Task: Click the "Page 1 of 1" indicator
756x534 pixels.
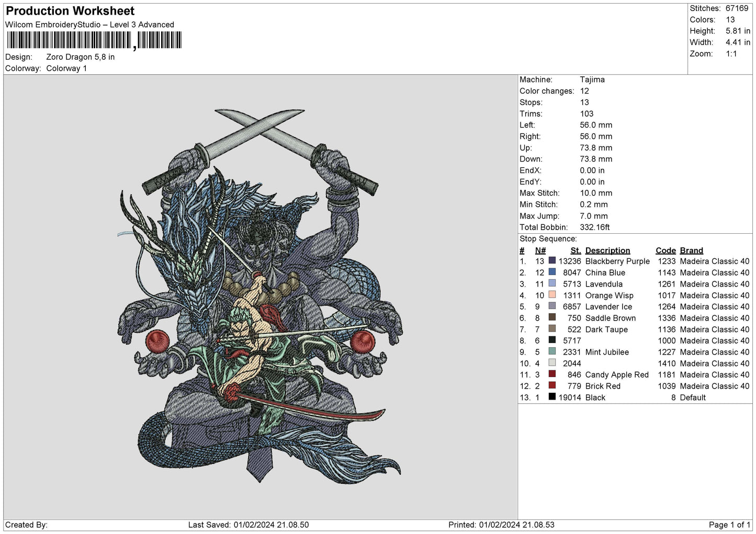Action: 729,525
